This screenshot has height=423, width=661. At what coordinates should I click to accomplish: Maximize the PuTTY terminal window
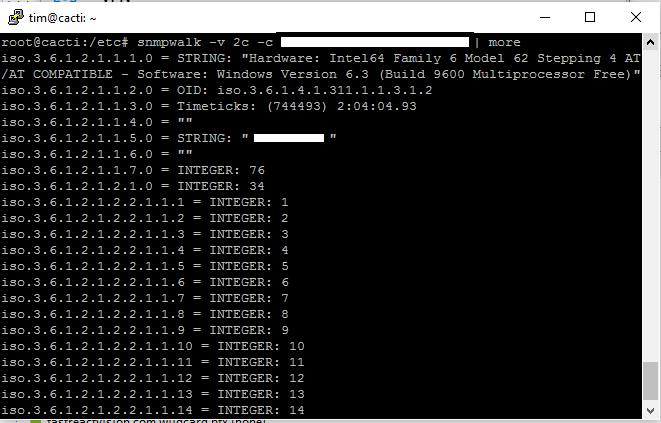(590, 17)
